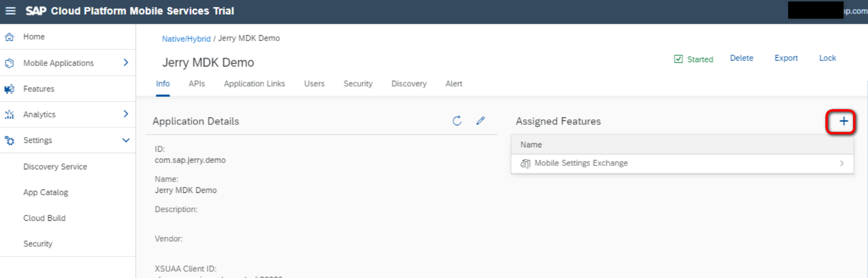Screen dimensions: 868x278
Task: Follow the Native/Hybrid breadcrumb link
Action: pos(186,39)
